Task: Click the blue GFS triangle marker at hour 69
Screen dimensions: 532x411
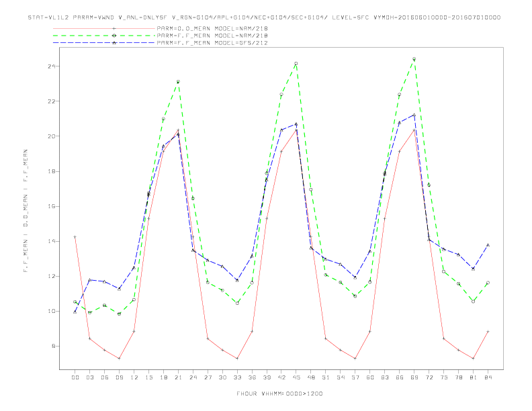Action: pyautogui.click(x=414, y=115)
